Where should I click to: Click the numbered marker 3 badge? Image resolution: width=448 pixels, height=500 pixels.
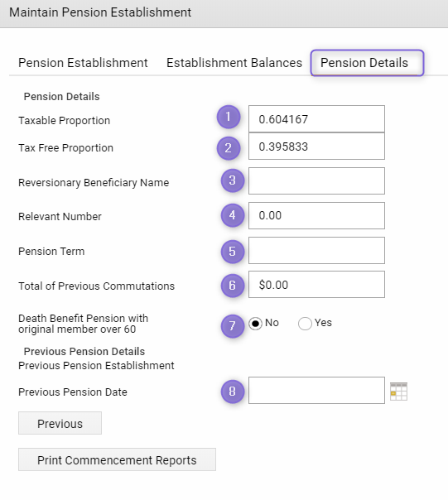(x=233, y=180)
